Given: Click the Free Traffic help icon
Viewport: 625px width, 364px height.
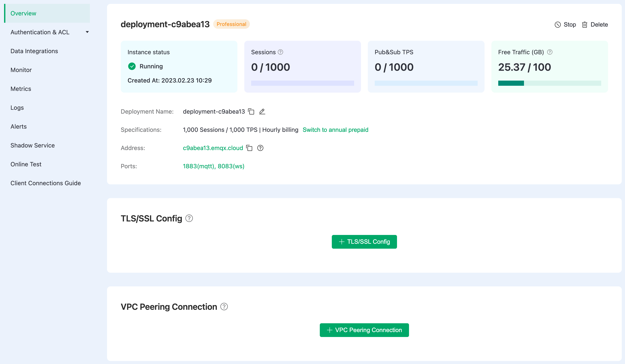Looking at the screenshot, I should coord(550,52).
